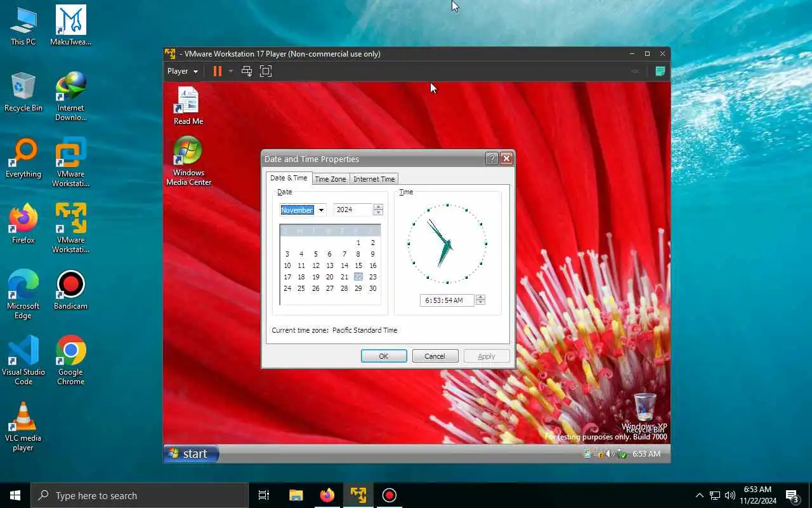This screenshot has height=508, width=812.
Task: Open the Player menu
Action: (x=183, y=71)
